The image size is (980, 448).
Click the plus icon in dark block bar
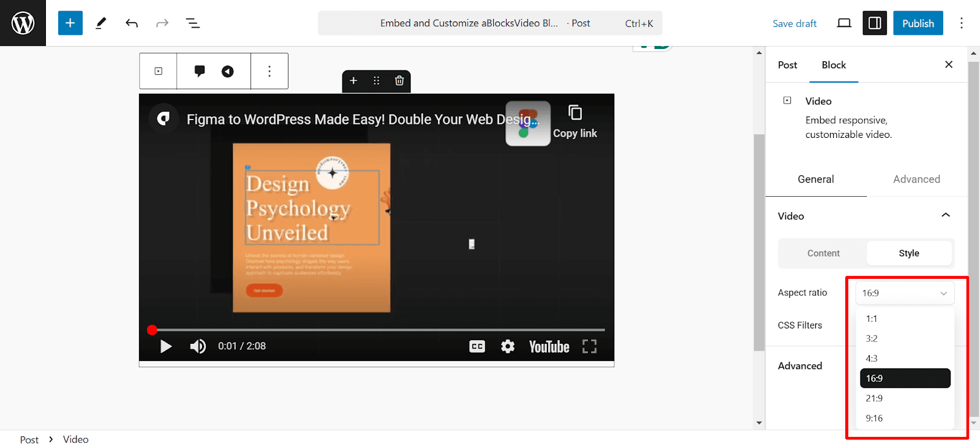tap(353, 81)
